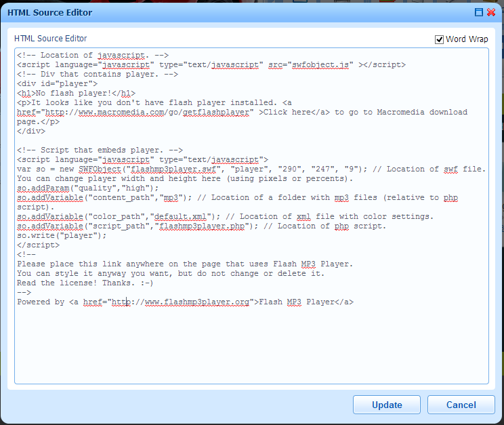This screenshot has width=504, height=425.
Task: Click the "Location of javascript" comment line
Action: tap(93, 56)
